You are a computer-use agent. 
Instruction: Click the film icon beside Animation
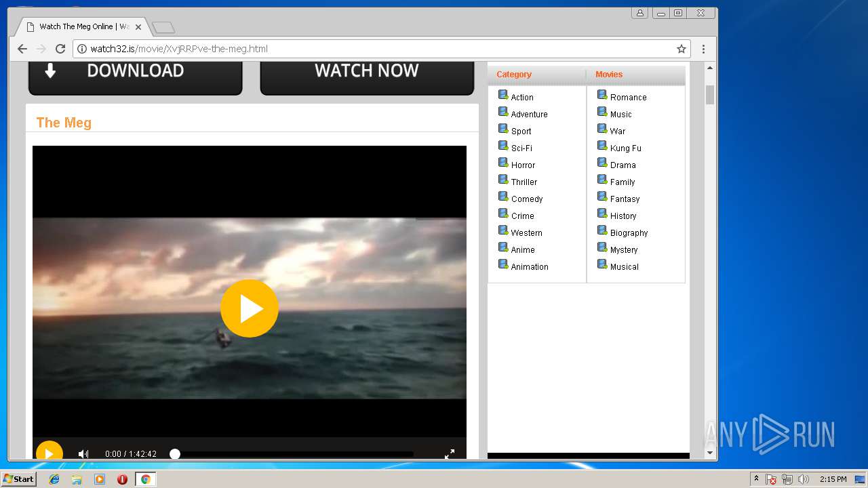[x=503, y=264]
